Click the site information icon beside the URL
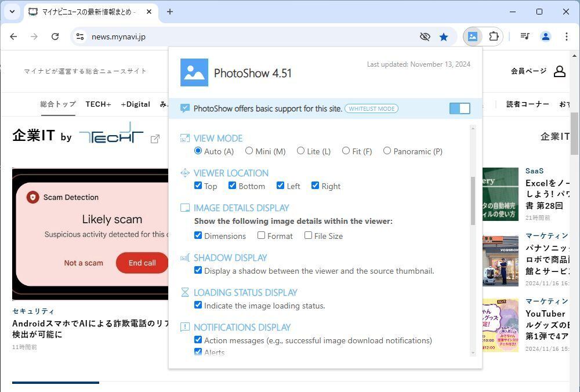Image resolution: width=580 pixels, height=392 pixels. (x=80, y=37)
